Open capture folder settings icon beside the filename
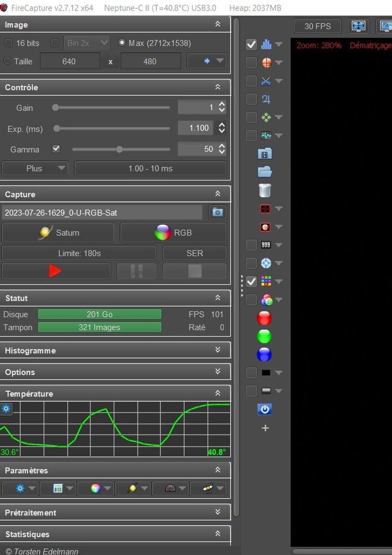 217,213
